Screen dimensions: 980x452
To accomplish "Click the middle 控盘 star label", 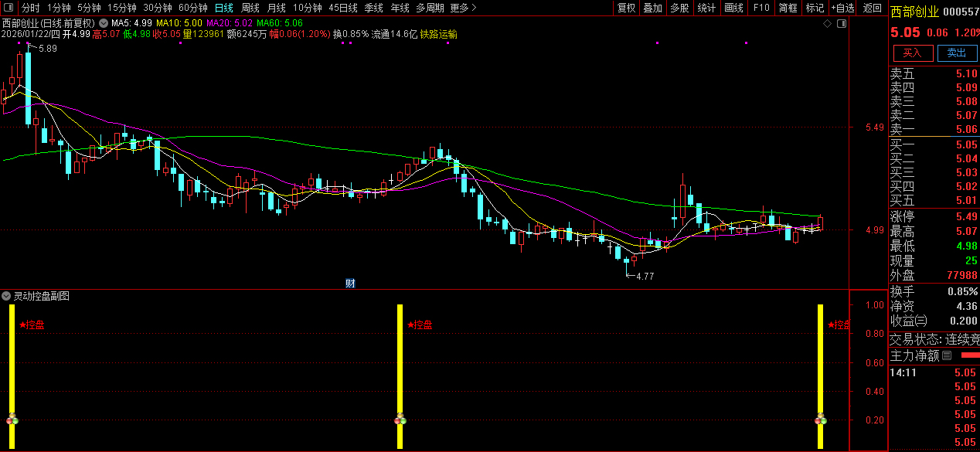I will click(x=420, y=325).
